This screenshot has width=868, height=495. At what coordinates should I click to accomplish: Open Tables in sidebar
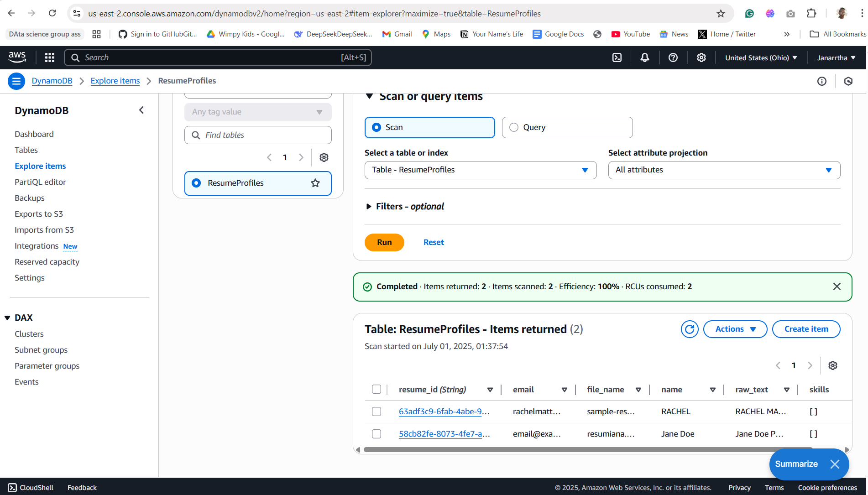pos(26,150)
